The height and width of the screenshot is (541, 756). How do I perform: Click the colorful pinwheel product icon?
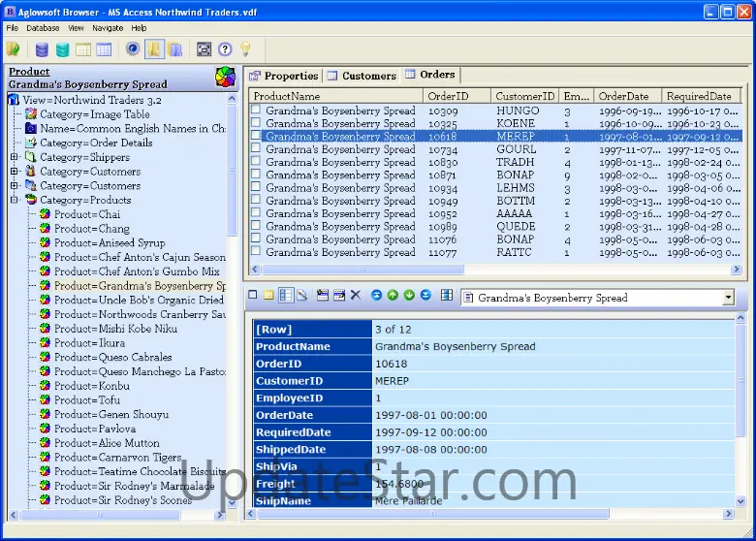coord(225,78)
